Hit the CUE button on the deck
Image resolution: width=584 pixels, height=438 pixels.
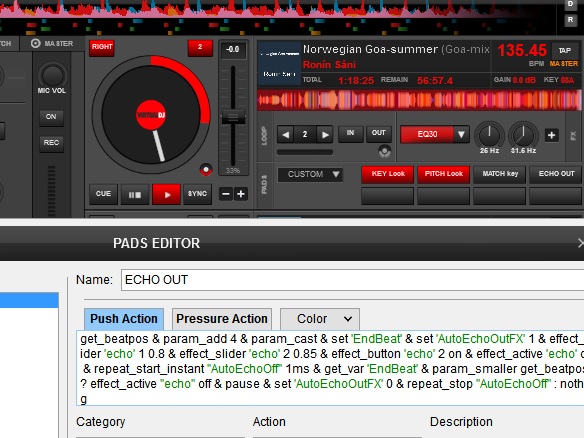pos(103,194)
